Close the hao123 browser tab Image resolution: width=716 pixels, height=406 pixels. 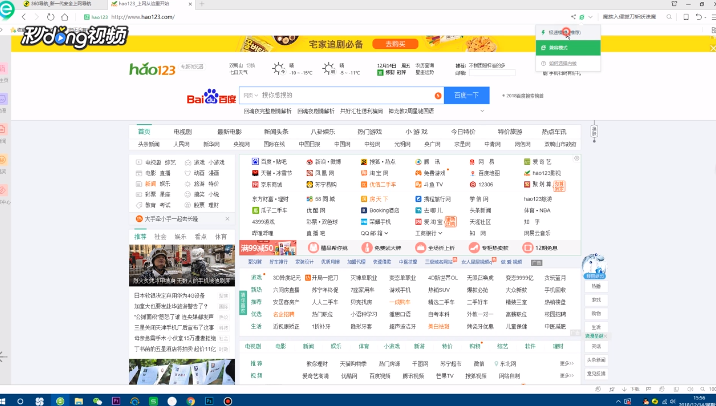pos(190,4)
